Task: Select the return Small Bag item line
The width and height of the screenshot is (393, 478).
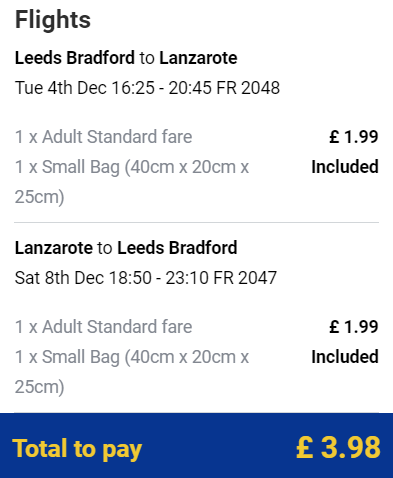Action: [x=132, y=372]
